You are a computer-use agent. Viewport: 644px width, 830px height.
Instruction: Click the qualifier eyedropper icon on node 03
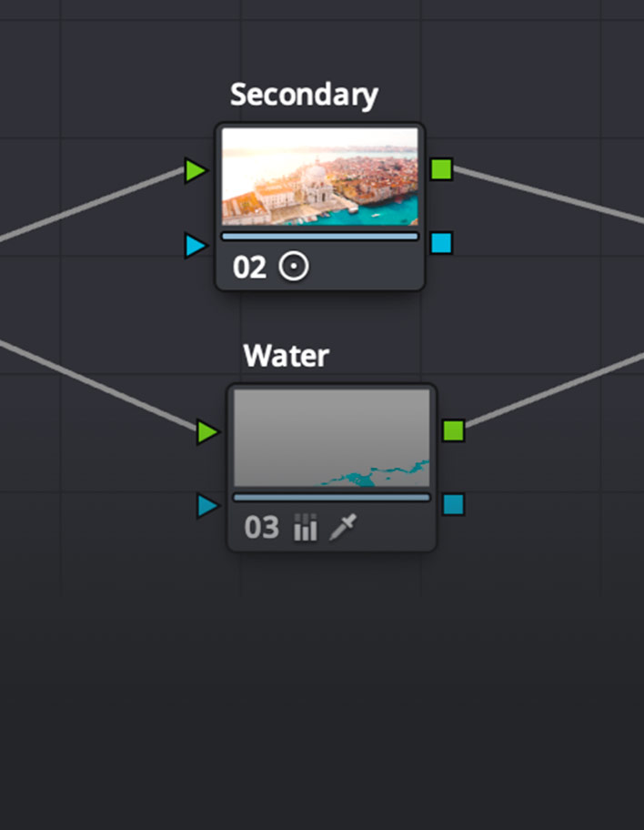click(344, 528)
